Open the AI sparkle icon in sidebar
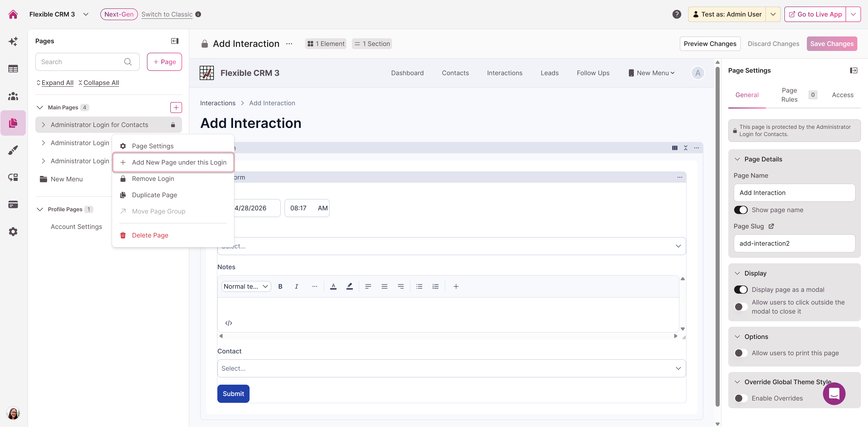Viewport: 868px width, 427px height. (x=13, y=41)
